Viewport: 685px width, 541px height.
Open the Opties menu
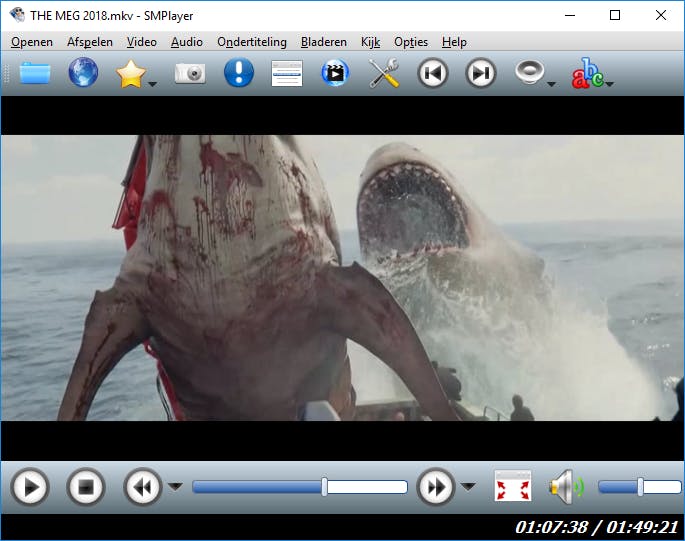tap(411, 42)
